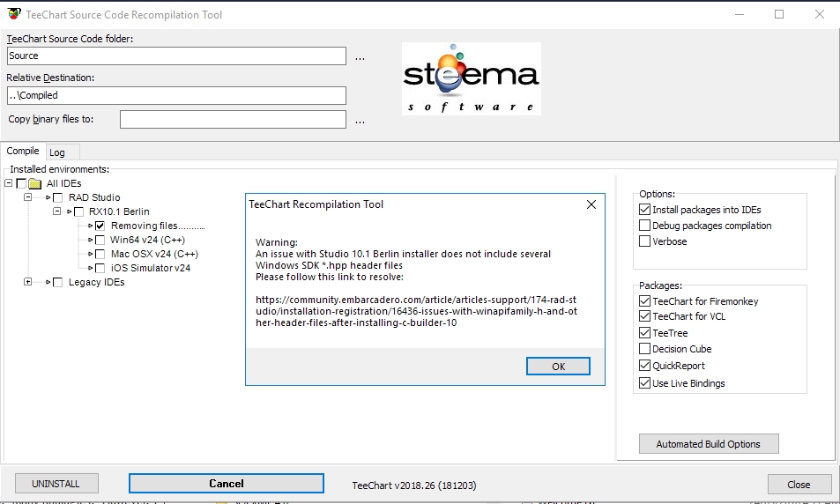Minimize the TeeChart Recompilation Tool window

click(x=740, y=14)
